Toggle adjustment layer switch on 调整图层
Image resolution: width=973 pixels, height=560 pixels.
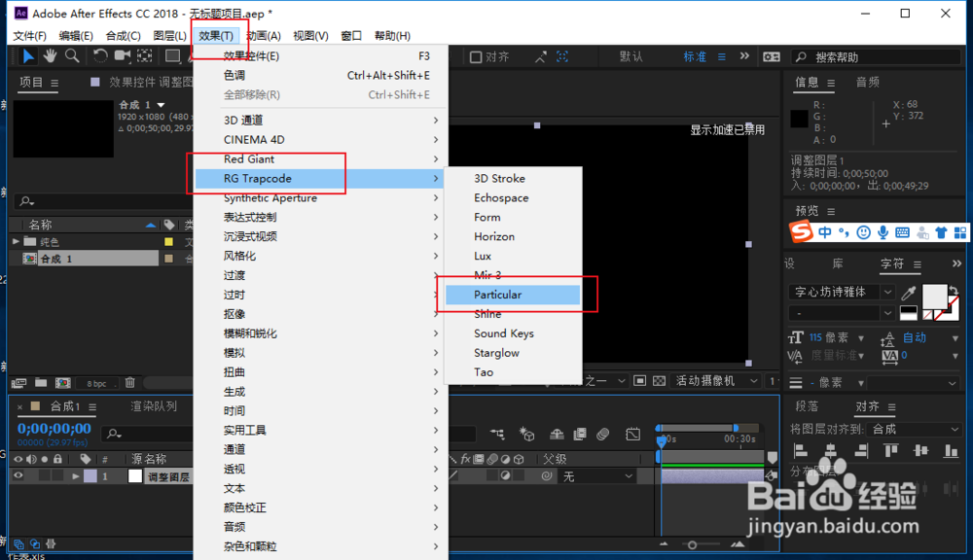point(505,476)
